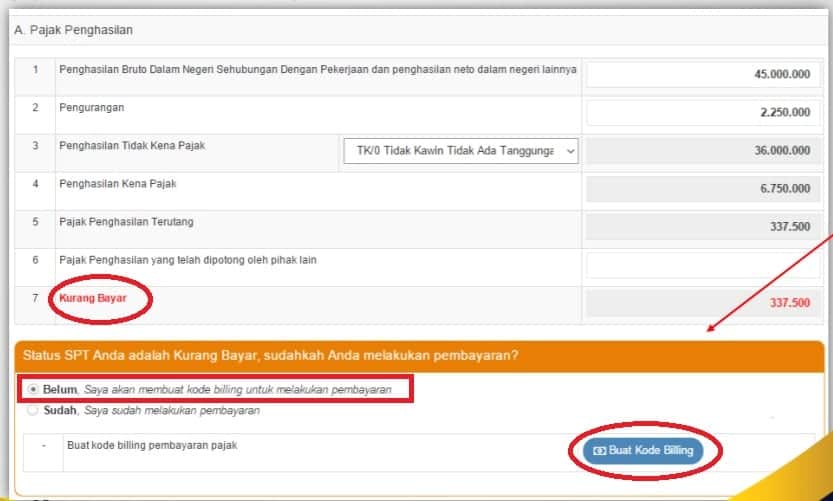Click the Penghasilan Bruto Dalam Negeri label
Viewport: 833px width, 501px height.
(x=318, y=70)
